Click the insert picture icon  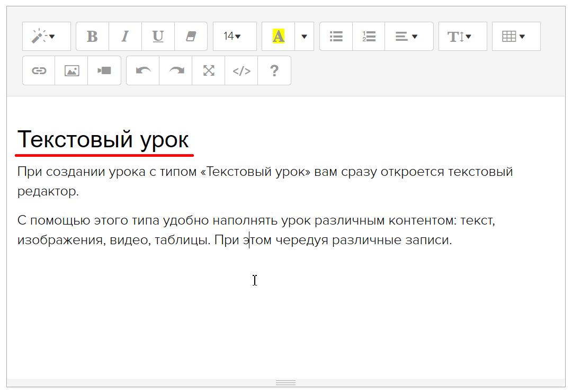71,70
